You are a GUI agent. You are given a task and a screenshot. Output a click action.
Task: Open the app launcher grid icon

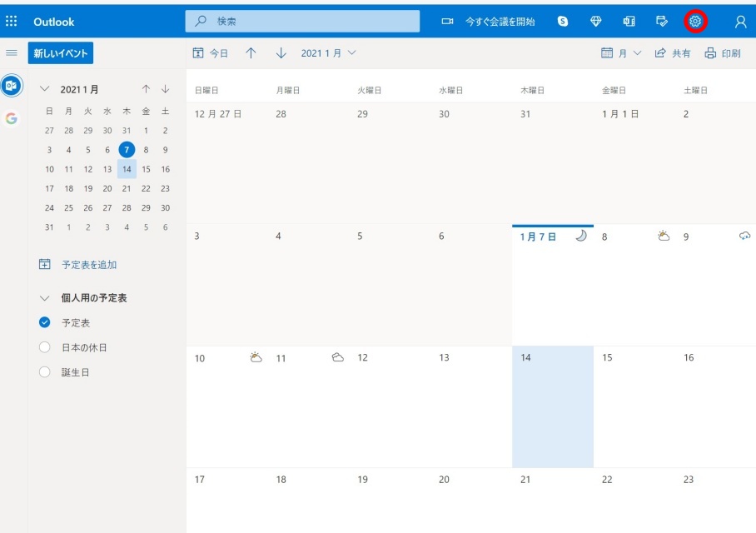click(11, 21)
